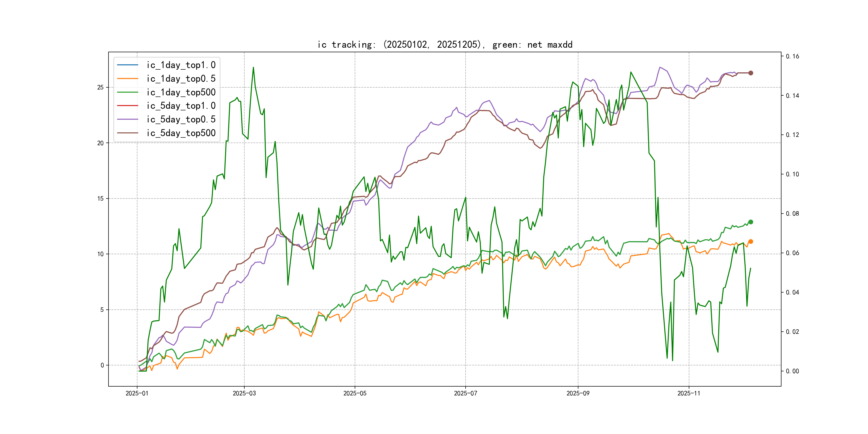Click the ic_1day_top1.0 legend label

point(181,65)
